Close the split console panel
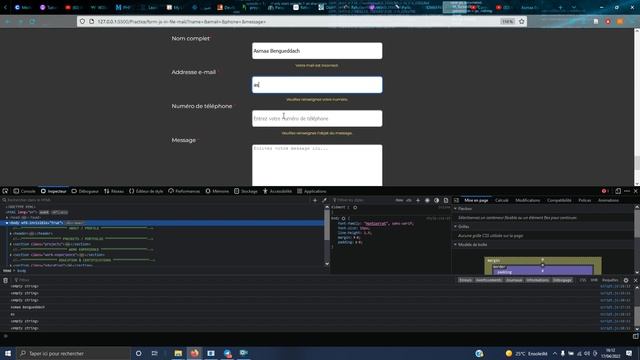Viewport: 640px width, 360px height. (x=636, y=280)
